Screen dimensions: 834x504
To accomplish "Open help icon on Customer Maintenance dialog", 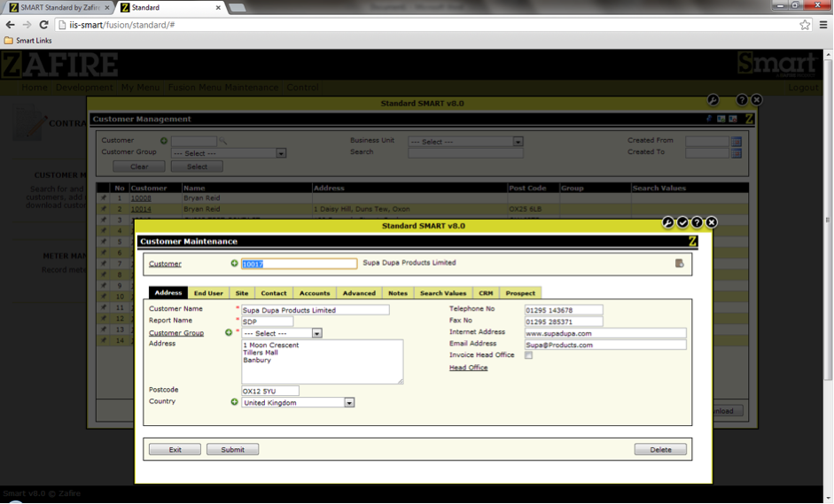I will (697, 222).
